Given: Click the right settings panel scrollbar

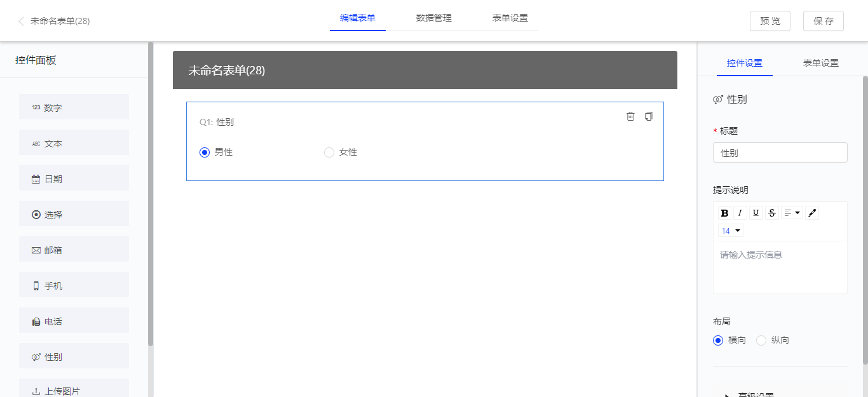Looking at the screenshot, I should [865, 220].
